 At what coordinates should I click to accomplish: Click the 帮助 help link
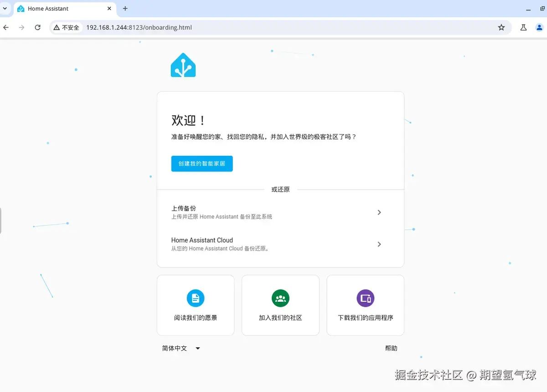click(x=391, y=348)
